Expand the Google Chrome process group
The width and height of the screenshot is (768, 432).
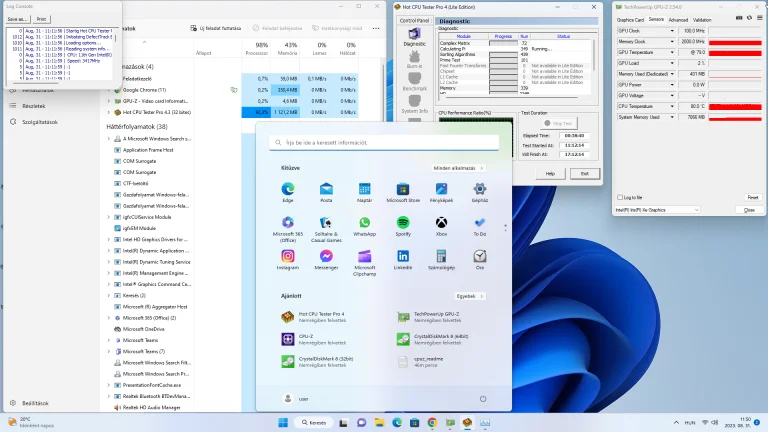tap(110, 89)
